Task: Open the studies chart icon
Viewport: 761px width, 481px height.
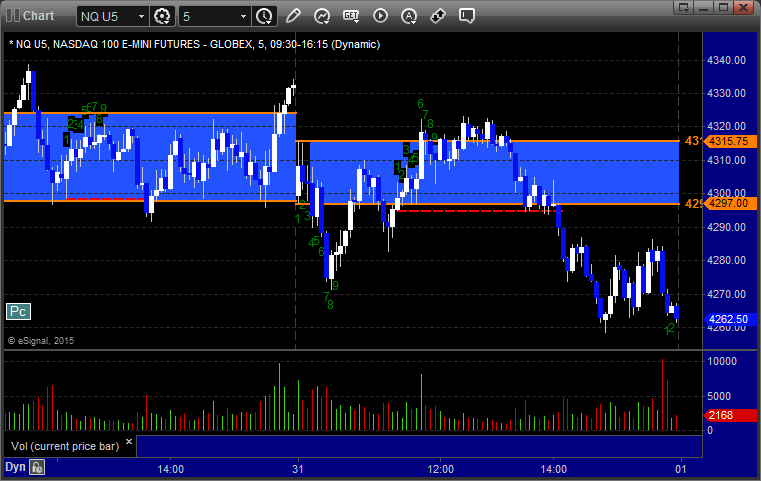Action: pyautogui.click(x=322, y=16)
